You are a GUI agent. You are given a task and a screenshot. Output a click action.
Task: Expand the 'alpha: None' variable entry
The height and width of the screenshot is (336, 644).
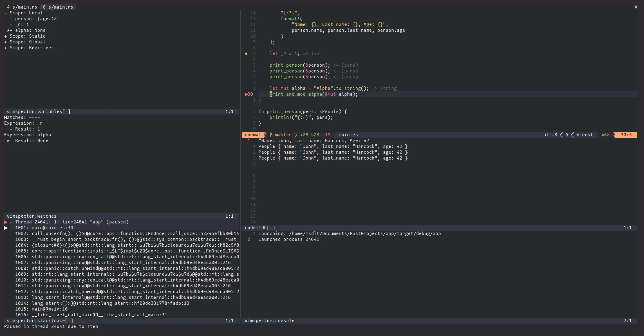(x=11, y=30)
